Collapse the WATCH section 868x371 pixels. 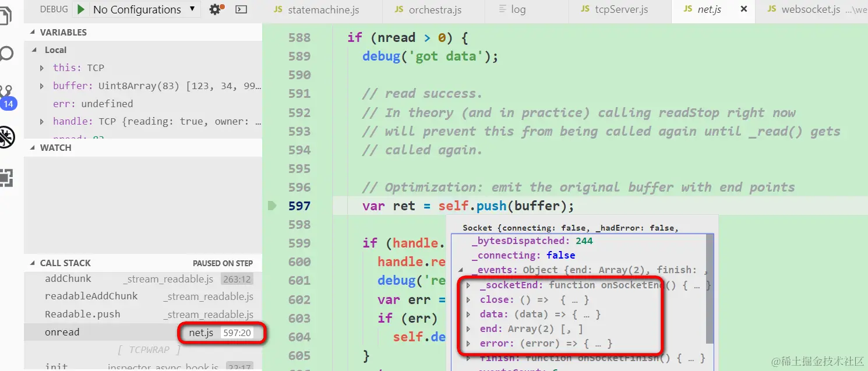coord(33,148)
